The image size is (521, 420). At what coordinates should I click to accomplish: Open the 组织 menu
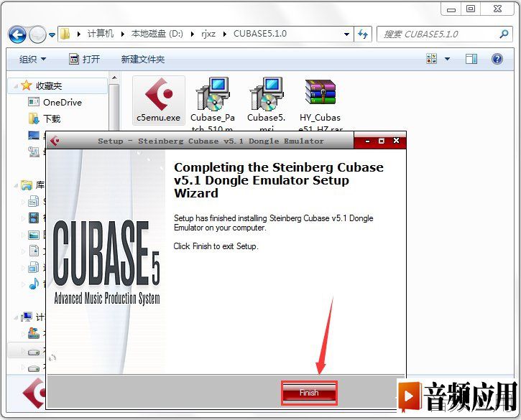(32, 60)
